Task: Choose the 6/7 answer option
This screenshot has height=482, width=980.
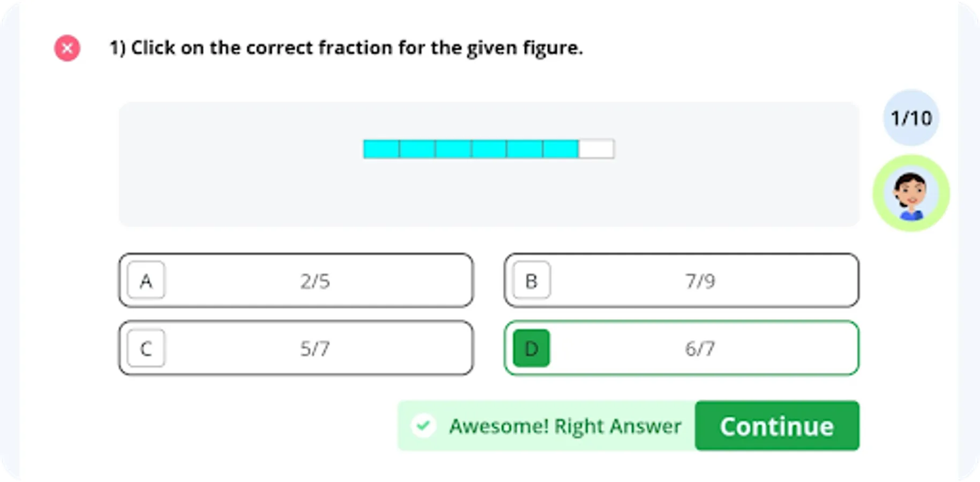Action: pos(700,349)
